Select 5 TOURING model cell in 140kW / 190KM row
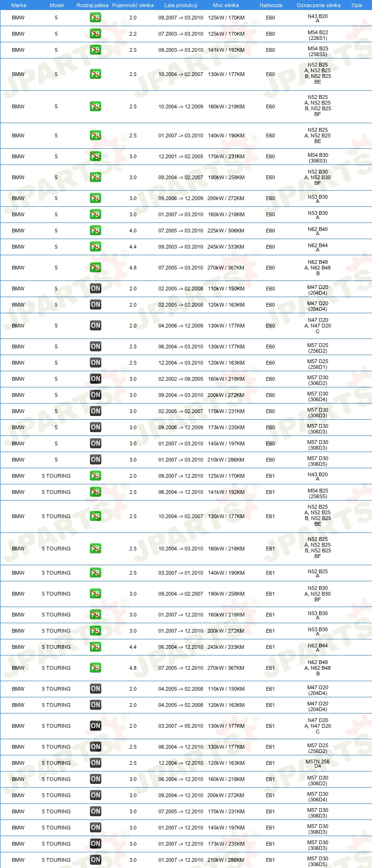Viewport: 372px width, 868px height. point(56,573)
